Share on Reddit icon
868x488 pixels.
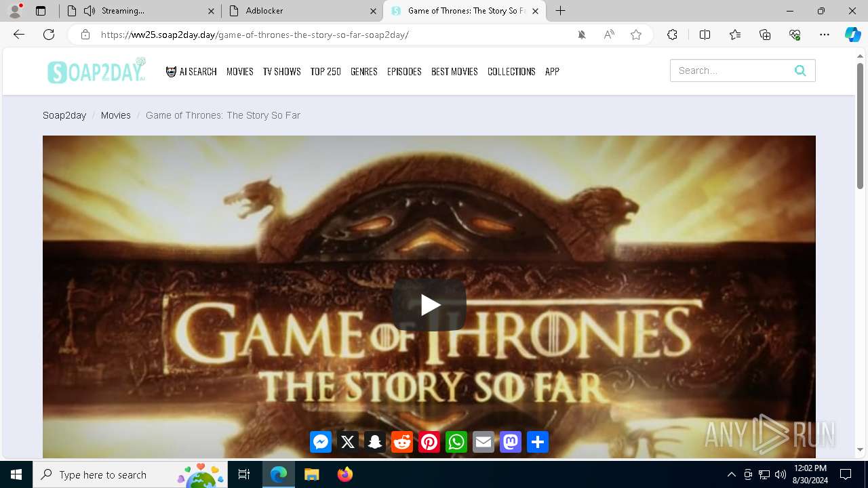402,442
